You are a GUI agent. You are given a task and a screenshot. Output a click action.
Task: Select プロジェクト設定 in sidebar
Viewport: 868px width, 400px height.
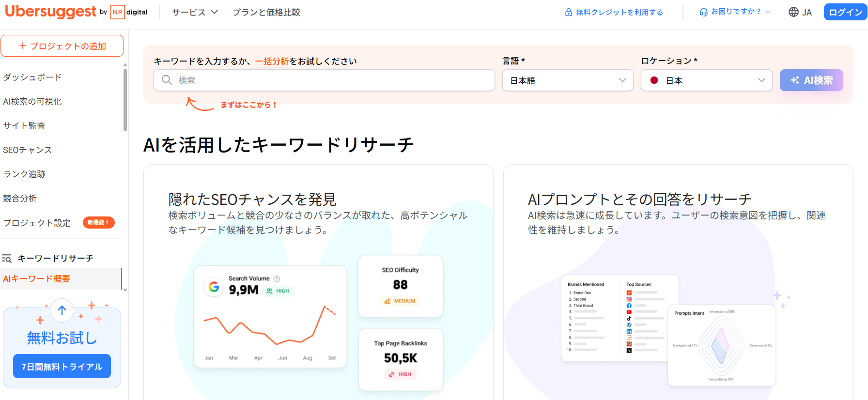click(x=37, y=223)
